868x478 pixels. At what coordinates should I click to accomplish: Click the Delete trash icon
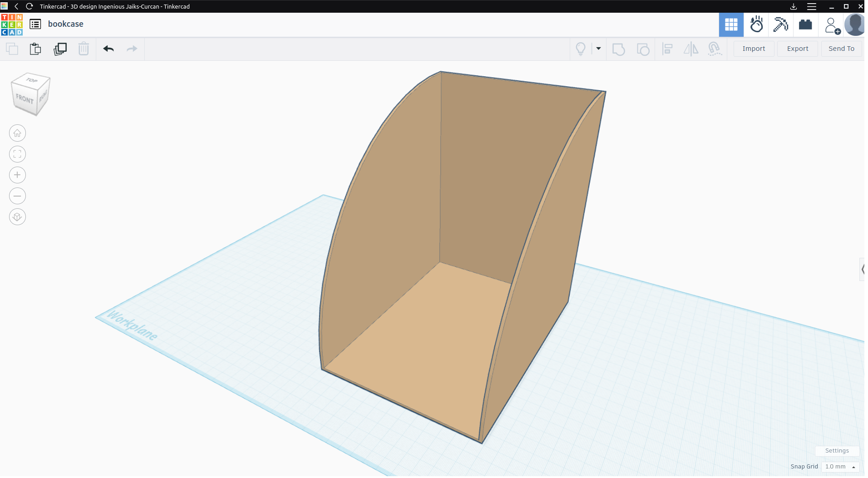pos(84,49)
